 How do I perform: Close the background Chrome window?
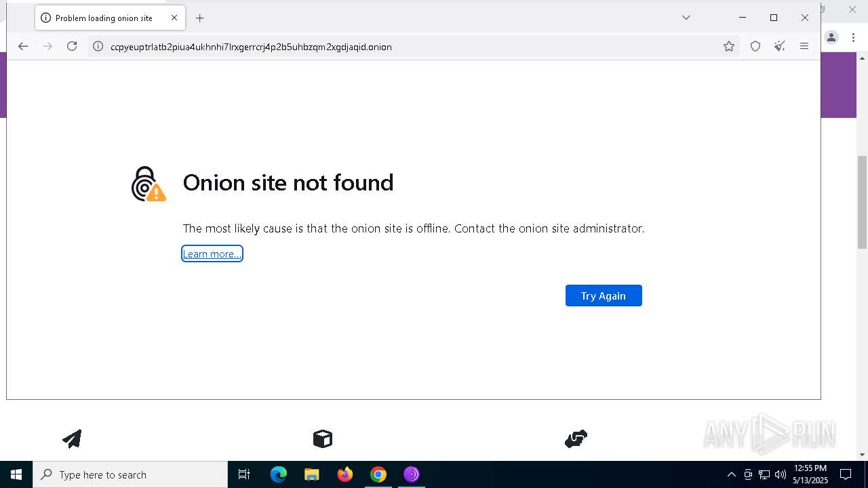click(852, 9)
